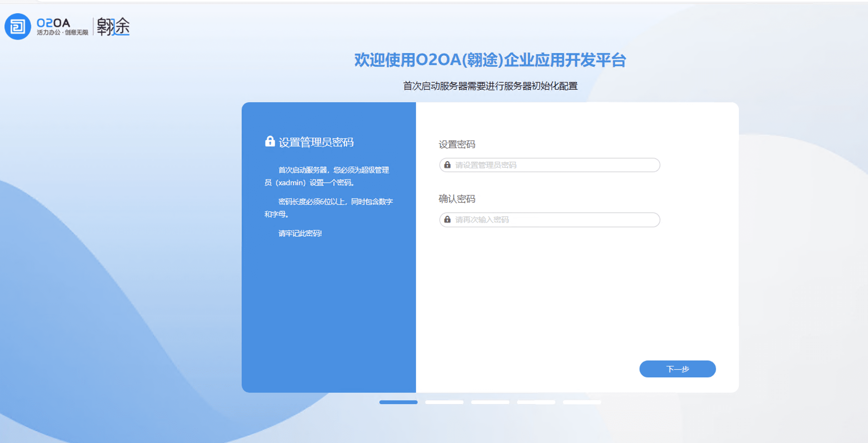Screen dimensions: 868x443
Task: Click the 密码长度必须6位以上 requirement text
Action: click(329, 208)
